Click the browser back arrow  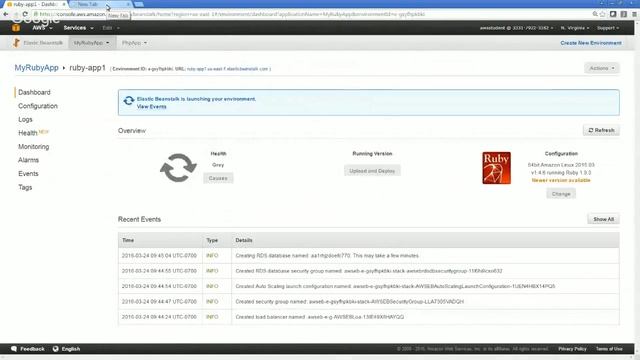(x=6, y=14)
